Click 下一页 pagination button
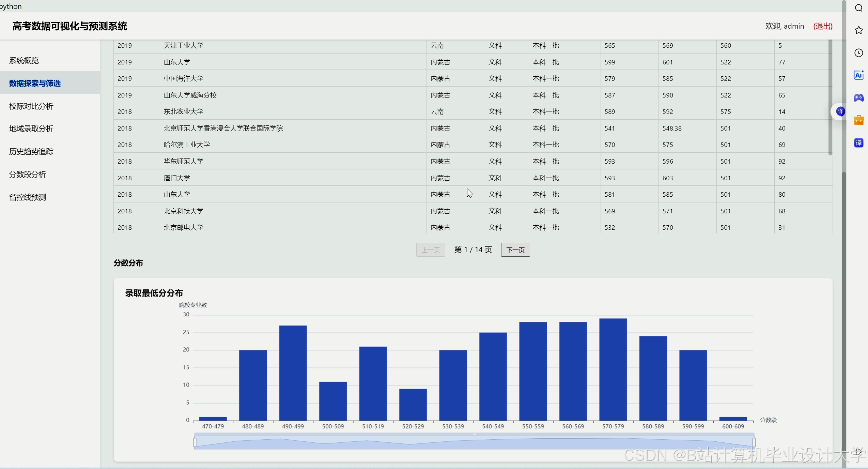This screenshot has height=469, width=868. click(x=515, y=250)
